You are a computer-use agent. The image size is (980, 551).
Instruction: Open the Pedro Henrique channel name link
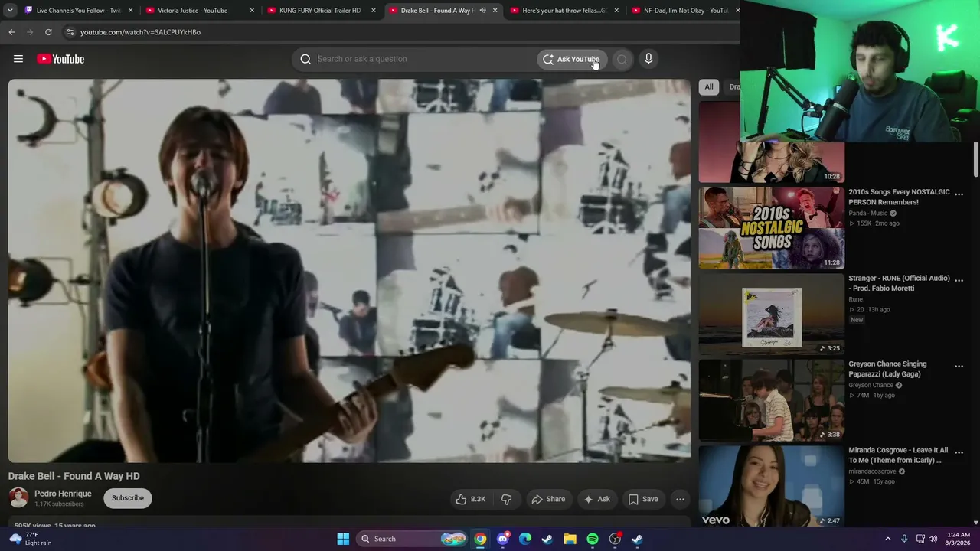pos(63,494)
